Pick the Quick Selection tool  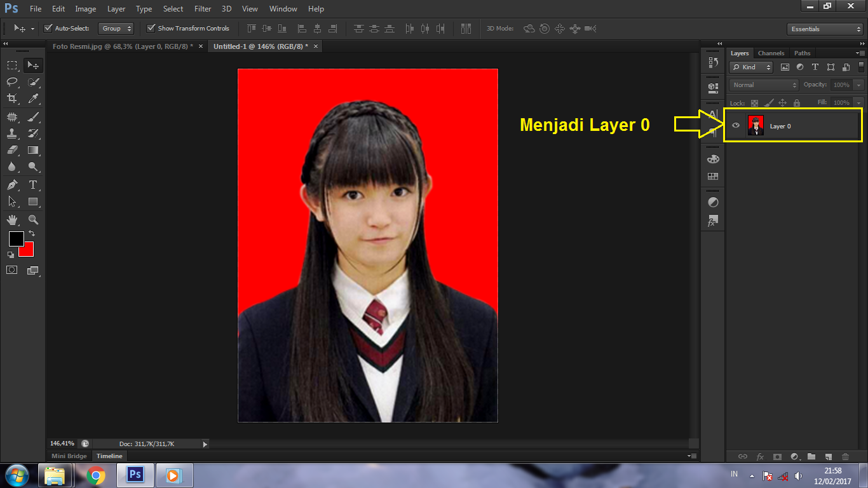pyautogui.click(x=34, y=81)
